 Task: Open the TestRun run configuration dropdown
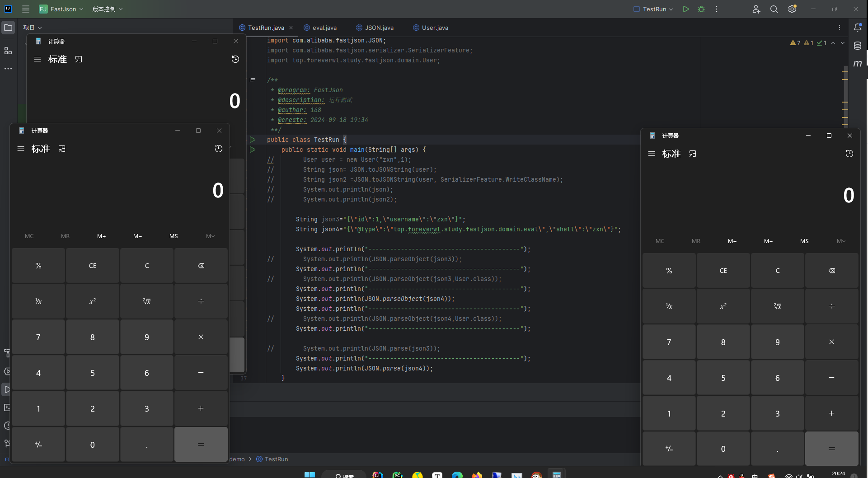point(653,9)
